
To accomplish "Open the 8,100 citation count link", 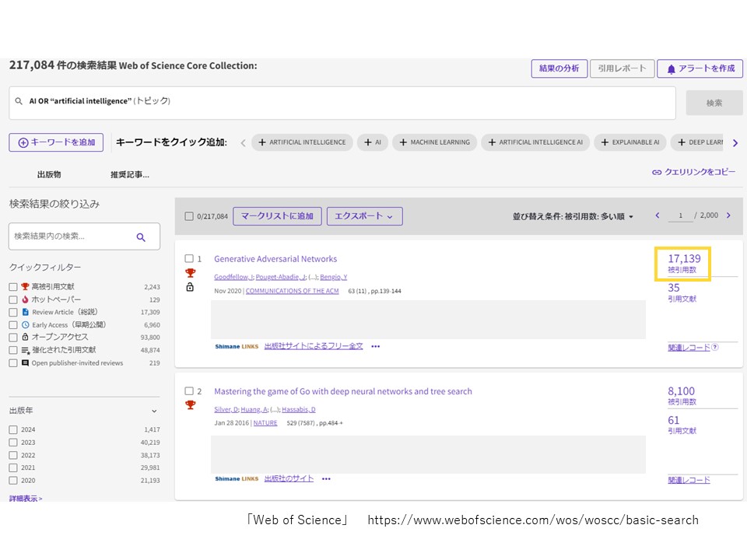I will coord(682,391).
